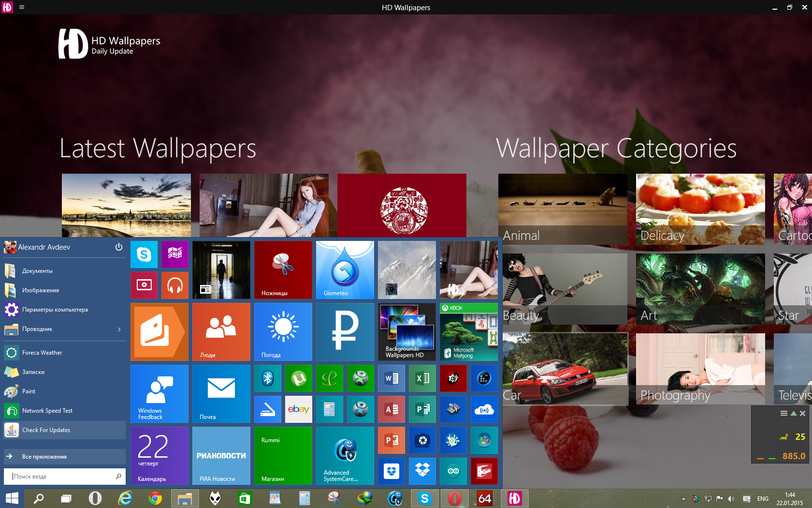Open the Beauty wallpaper category
Screen dimensions: 812x508
point(565,289)
